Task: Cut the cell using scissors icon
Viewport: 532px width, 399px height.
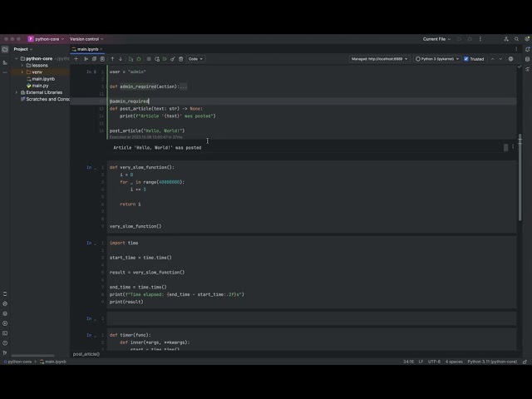Action: (x=86, y=59)
